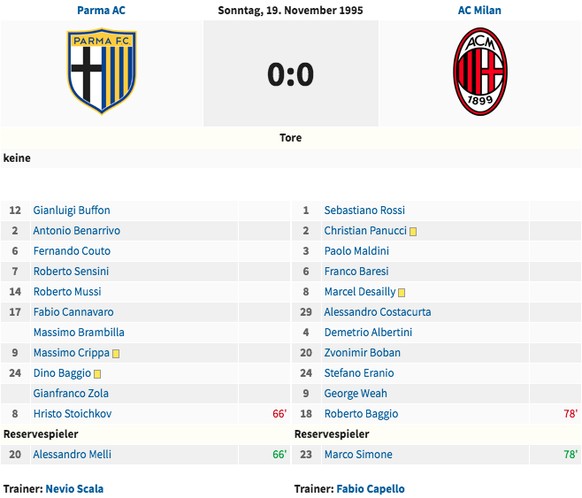582x498 pixels.
Task: Select Gianfranco Zola in Parma lineup
Action: (71, 393)
